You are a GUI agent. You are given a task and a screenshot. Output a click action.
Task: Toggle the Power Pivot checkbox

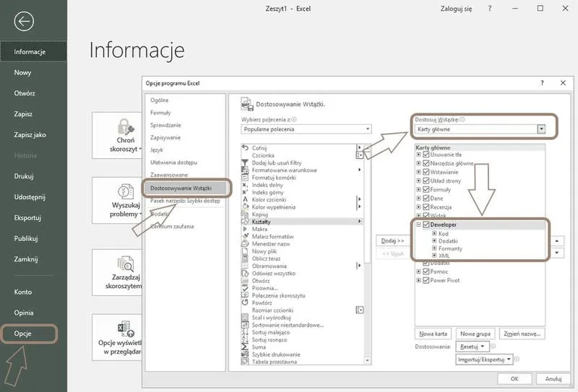(x=426, y=280)
